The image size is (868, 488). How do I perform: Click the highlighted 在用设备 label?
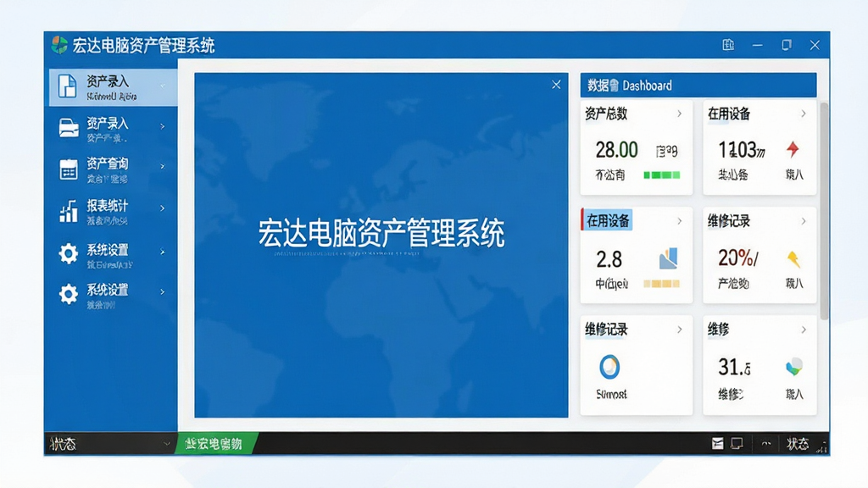click(608, 221)
